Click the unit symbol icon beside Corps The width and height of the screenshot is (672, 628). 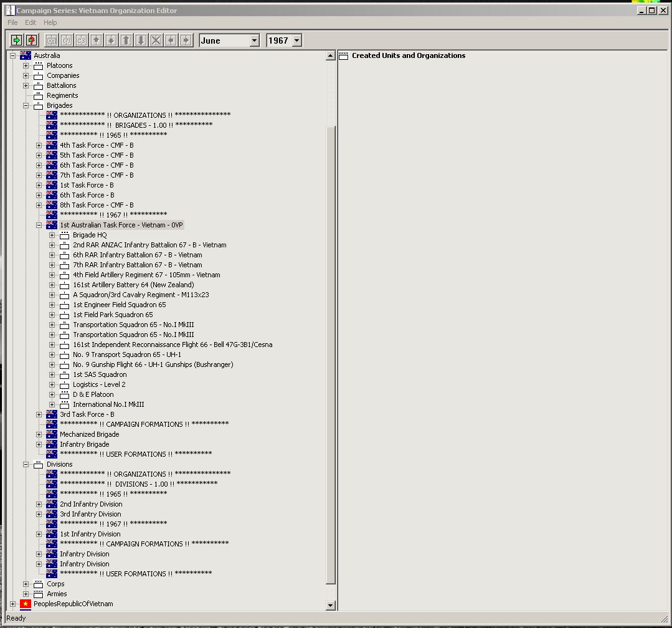38,584
